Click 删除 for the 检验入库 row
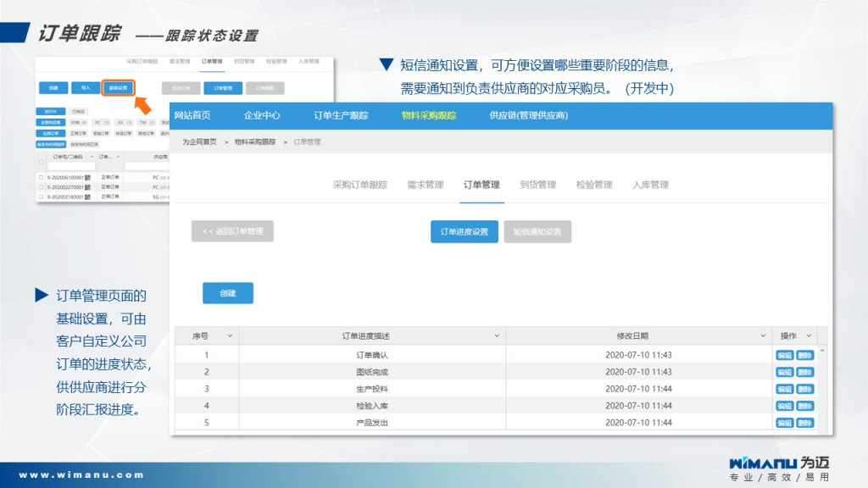The width and height of the screenshot is (868, 488). coord(804,406)
